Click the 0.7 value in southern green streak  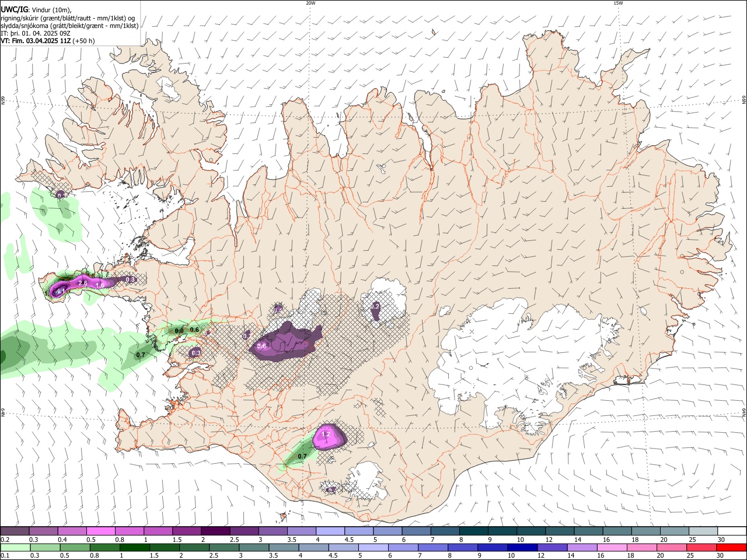pos(302,456)
